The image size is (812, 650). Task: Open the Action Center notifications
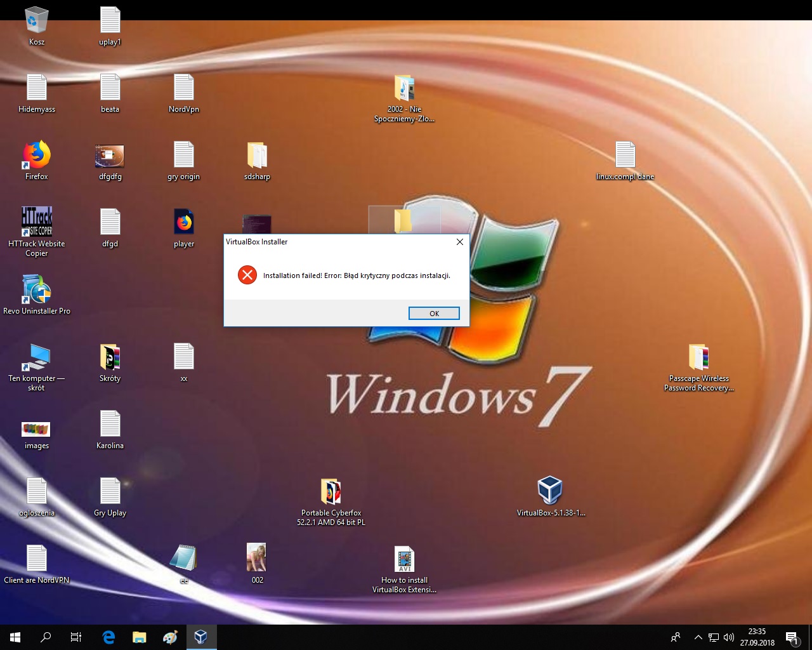click(x=792, y=637)
